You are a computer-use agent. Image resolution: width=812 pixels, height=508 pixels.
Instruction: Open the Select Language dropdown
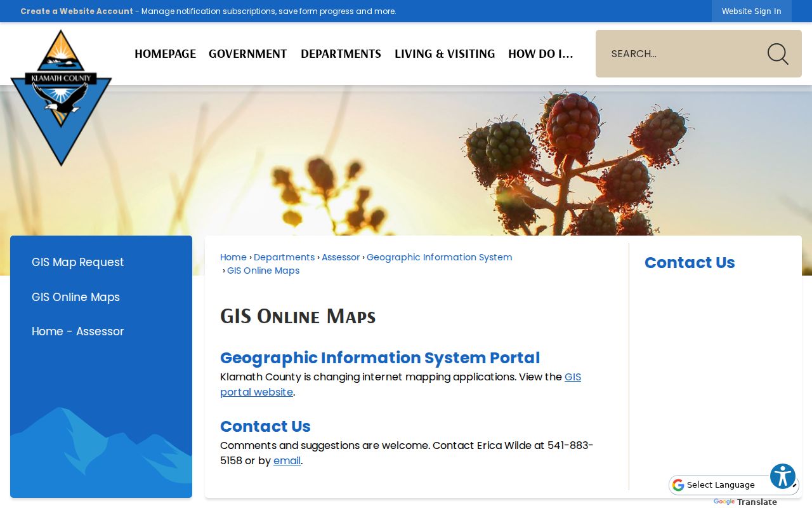coord(734,485)
